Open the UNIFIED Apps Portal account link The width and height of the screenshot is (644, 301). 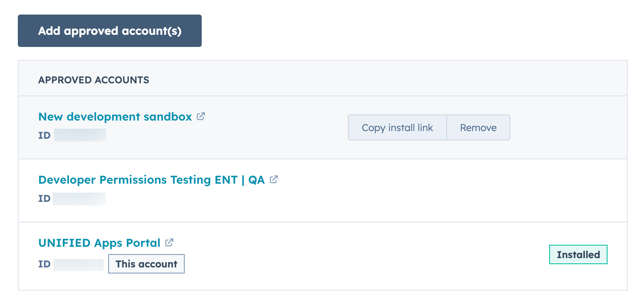tap(99, 243)
